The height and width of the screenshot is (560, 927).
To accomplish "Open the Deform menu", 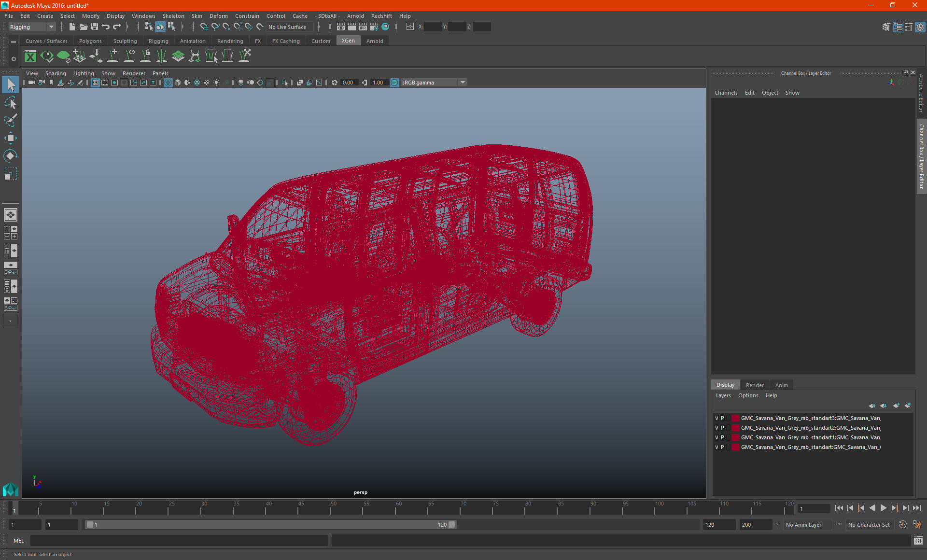I will [219, 16].
